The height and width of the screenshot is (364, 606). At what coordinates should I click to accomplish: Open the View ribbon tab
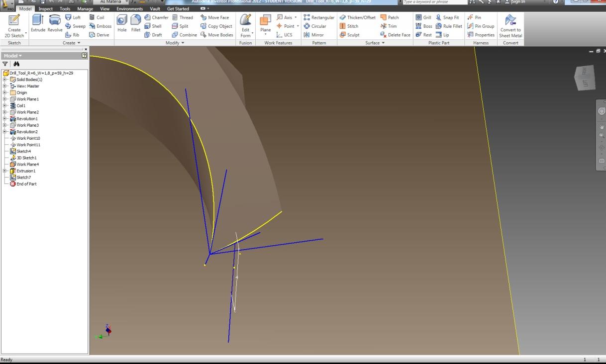click(104, 9)
